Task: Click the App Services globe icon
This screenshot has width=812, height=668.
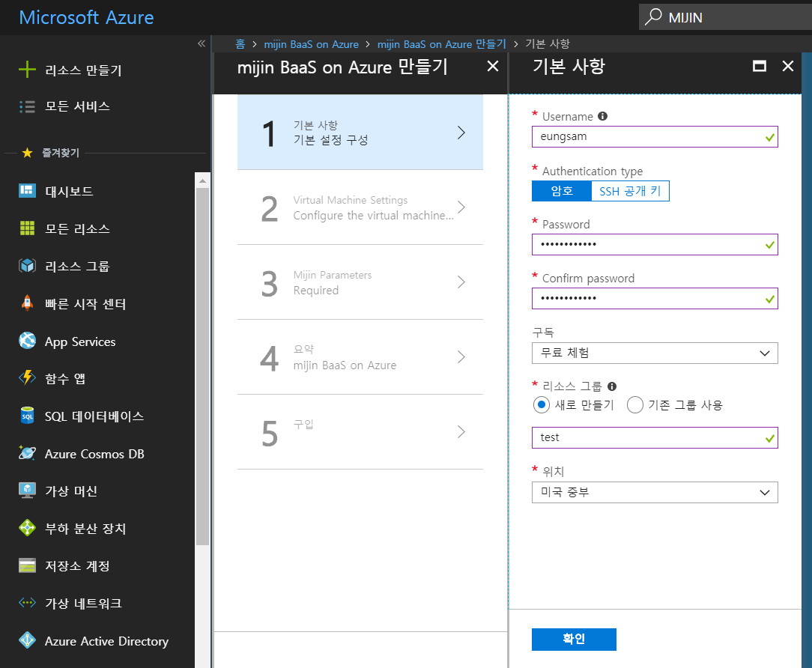Action: tap(27, 341)
